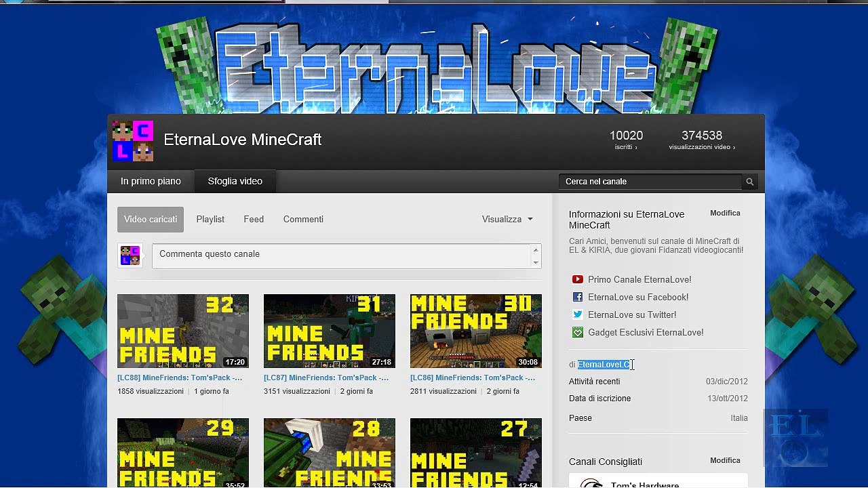Click the Italia country value
The height and width of the screenshot is (488, 868).
(x=739, y=418)
